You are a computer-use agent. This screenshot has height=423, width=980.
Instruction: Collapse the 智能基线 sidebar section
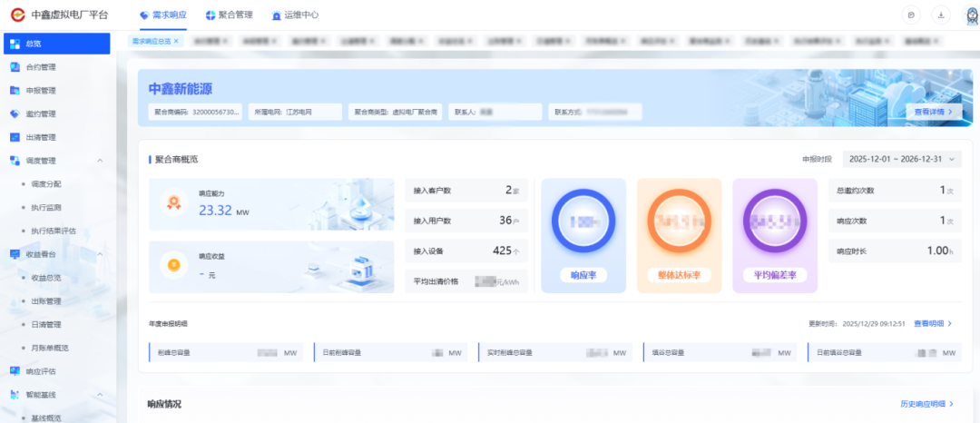tap(100, 395)
